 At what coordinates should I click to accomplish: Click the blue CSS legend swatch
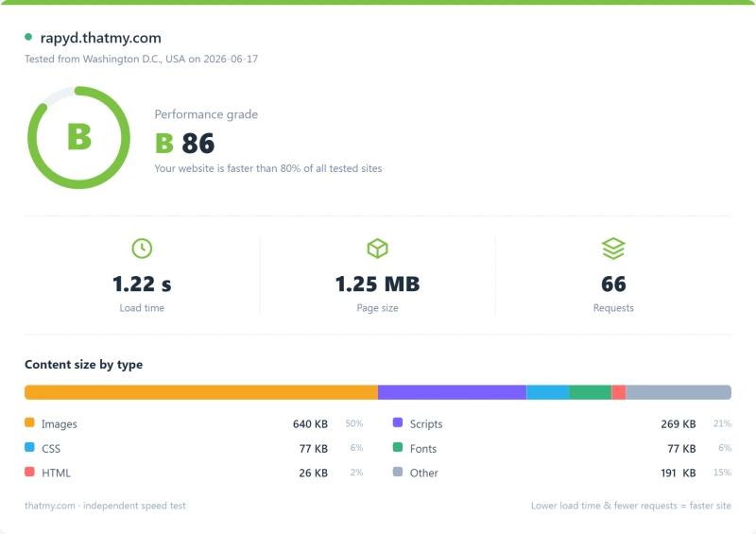(29, 447)
